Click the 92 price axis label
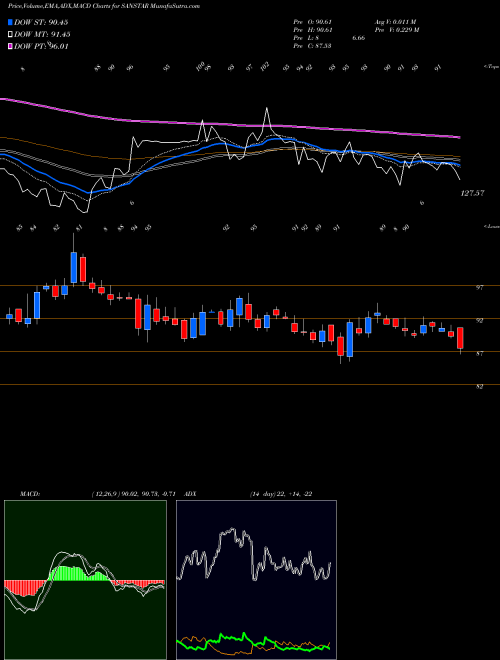The image size is (500, 660). 479,320
